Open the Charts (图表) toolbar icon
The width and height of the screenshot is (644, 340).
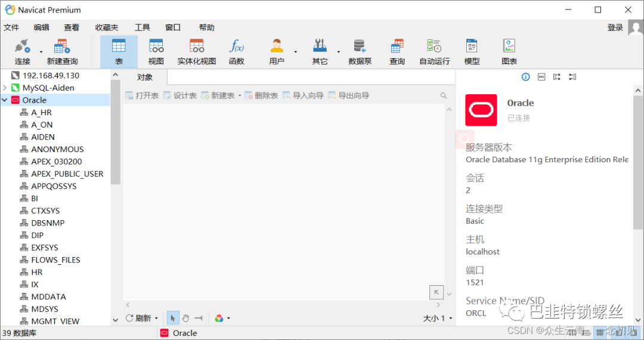(x=509, y=52)
